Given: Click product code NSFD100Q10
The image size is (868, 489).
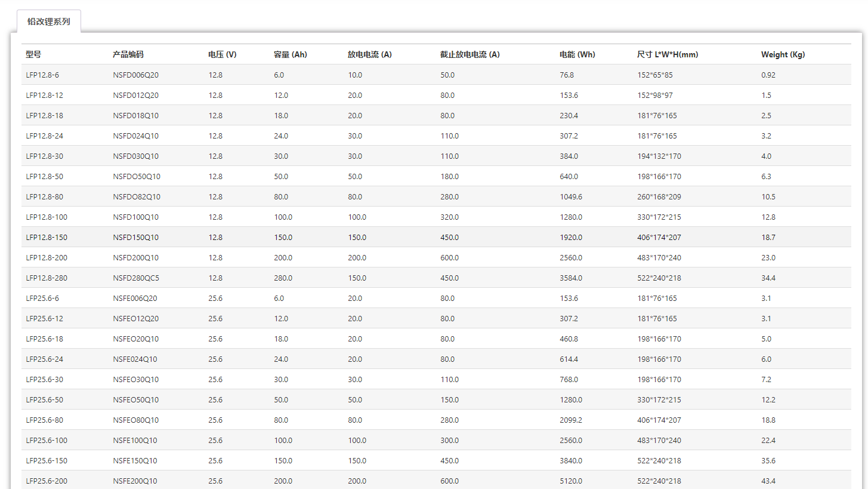Looking at the screenshot, I should 135,217.
